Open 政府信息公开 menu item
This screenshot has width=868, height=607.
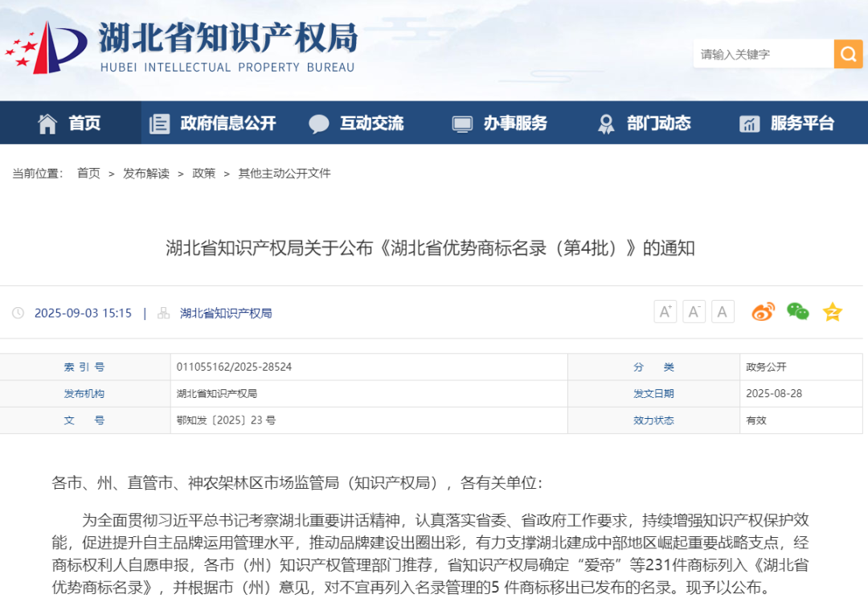[213, 123]
